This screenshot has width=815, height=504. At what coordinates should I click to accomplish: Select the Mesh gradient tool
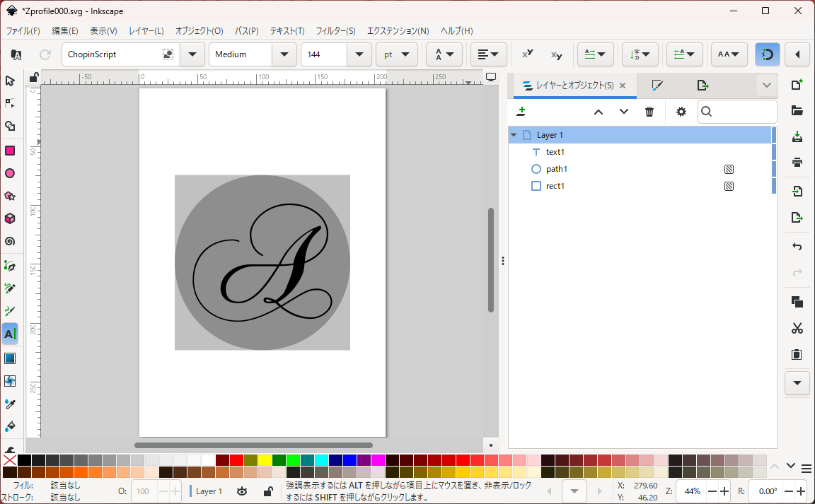(10, 382)
